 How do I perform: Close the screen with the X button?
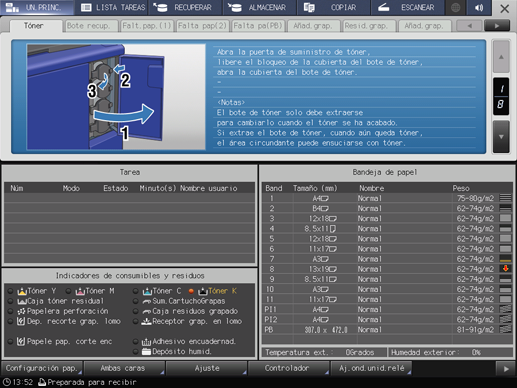pos(504,8)
